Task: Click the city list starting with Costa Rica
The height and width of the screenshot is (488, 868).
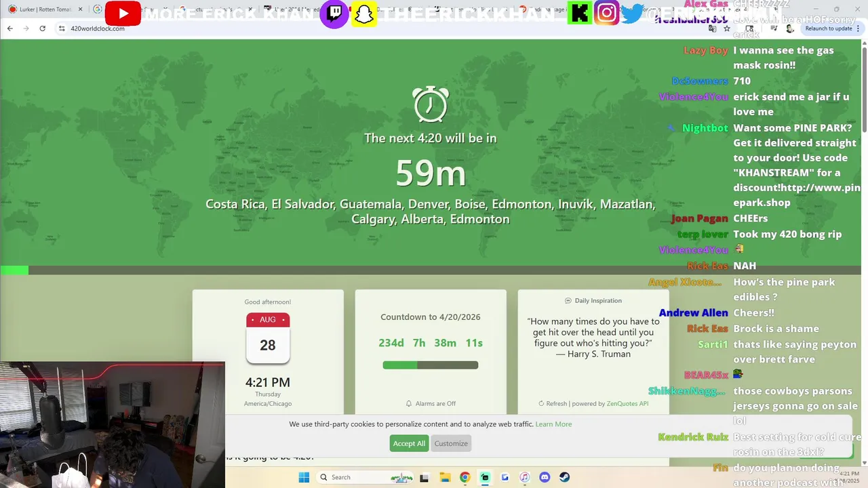Action: coord(431,211)
